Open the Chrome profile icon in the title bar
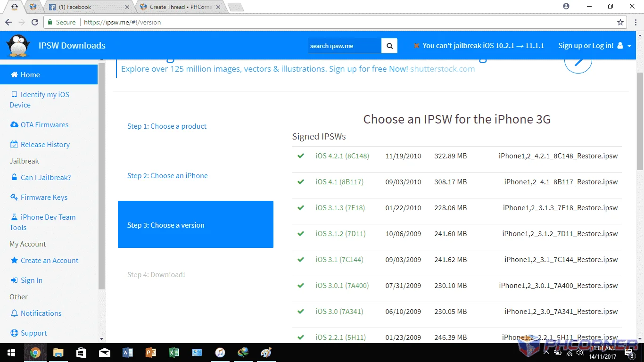Image resolution: width=644 pixels, height=362 pixels. tap(566, 7)
